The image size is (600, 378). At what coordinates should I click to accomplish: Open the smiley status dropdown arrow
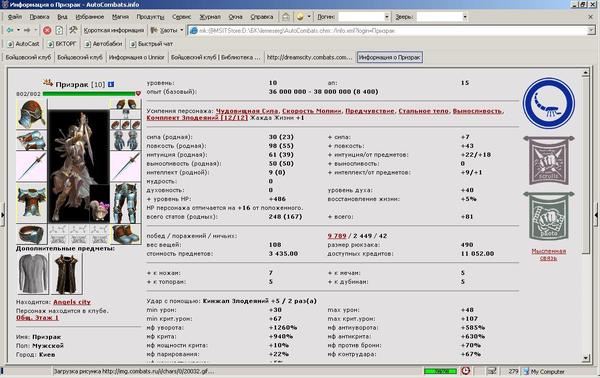point(308,17)
